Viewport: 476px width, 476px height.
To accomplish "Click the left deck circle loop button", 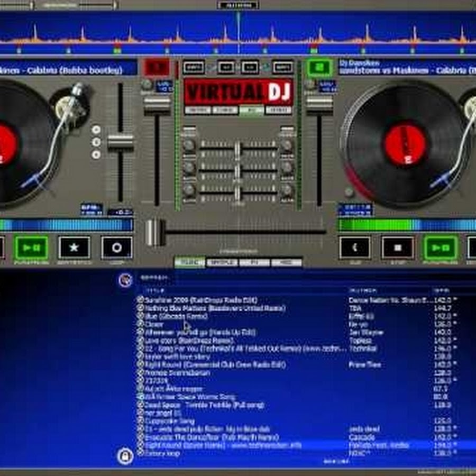I will pyautogui.click(x=117, y=248).
